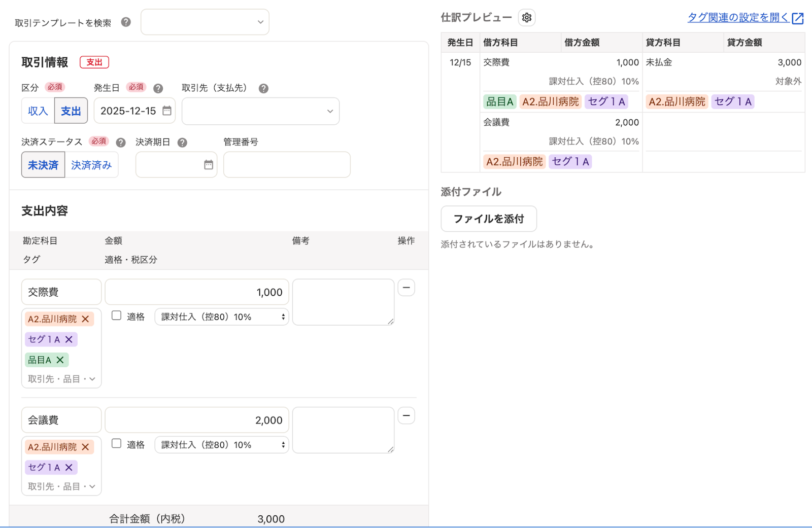Click the 発生日 date field 2025-12-15
The height and width of the screenshot is (528, 812).
pyautogui.click(x=134, y=111)
